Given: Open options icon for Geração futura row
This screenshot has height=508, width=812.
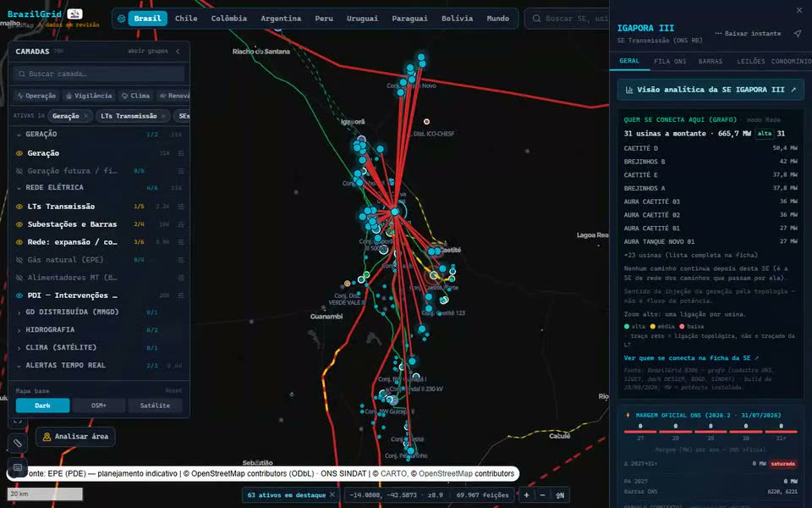Looking at the screenshot, I should click(x=181, y=171).
